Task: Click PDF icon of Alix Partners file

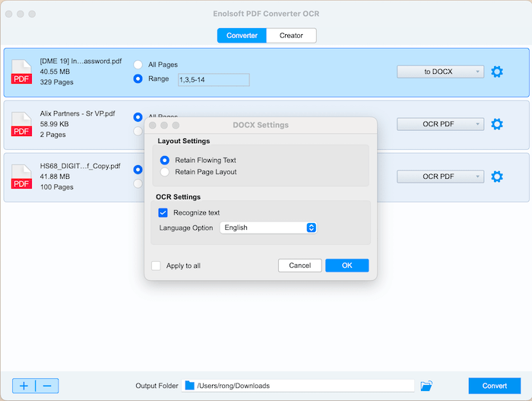Action: click(22, 124)
